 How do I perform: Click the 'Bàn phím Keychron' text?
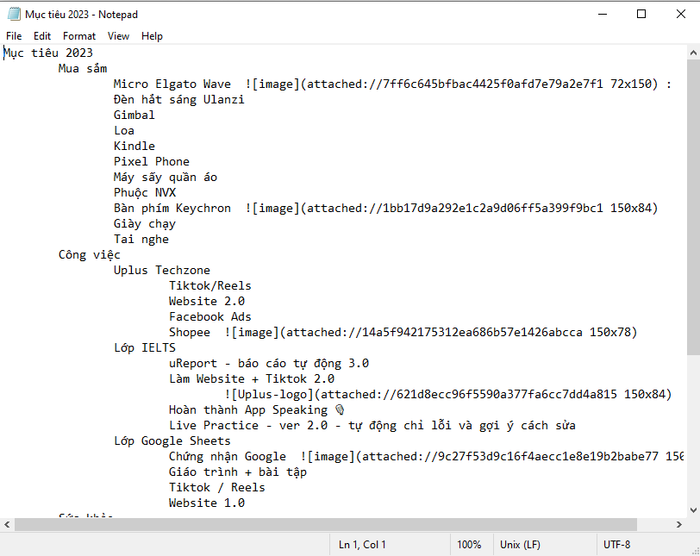(172, 208)
